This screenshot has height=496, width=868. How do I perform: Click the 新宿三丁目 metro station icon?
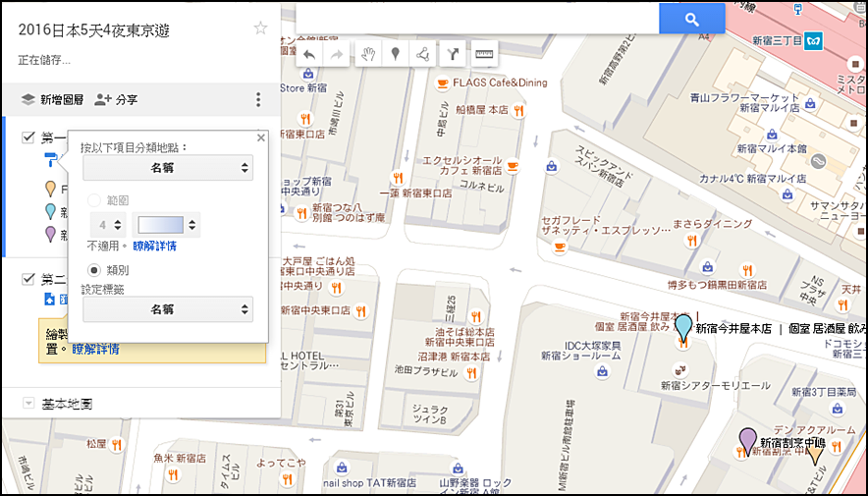tap(813, 40)
